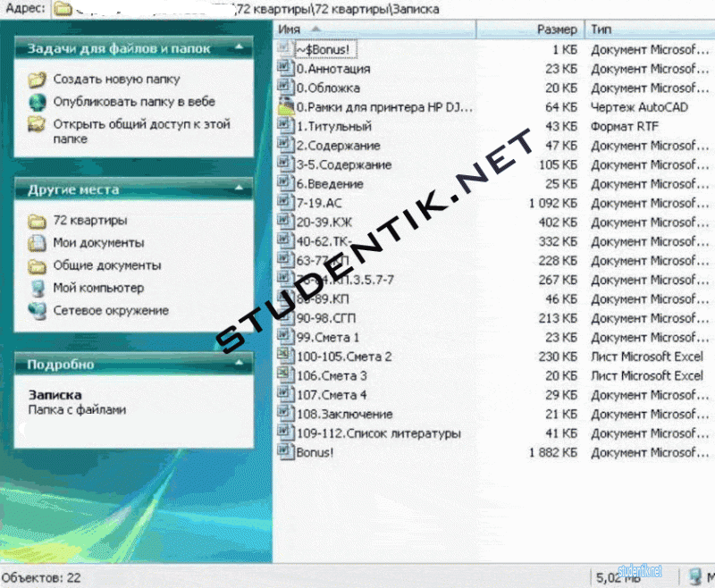Click the Word icon of the Bonus! file
Screen dimensions: 715x588
[286, 451]
